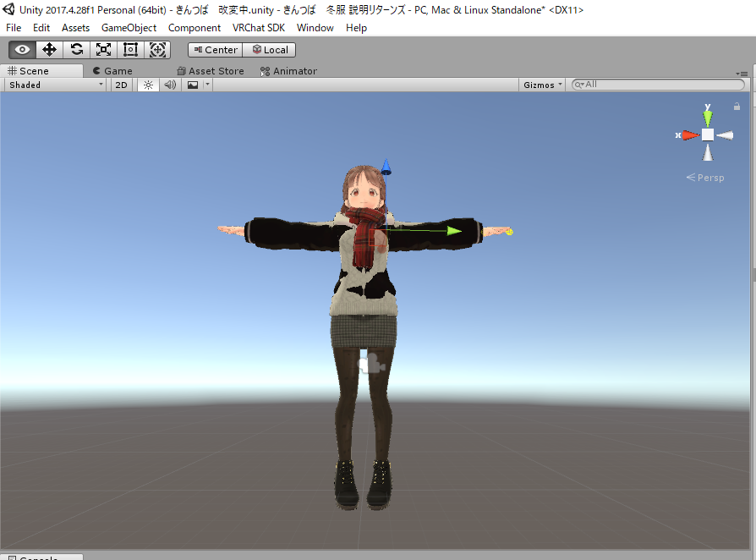Open the Asset Store tab
Image resolution: width=756 pixels, height=560 pixels.
click(x=211, y=71)
